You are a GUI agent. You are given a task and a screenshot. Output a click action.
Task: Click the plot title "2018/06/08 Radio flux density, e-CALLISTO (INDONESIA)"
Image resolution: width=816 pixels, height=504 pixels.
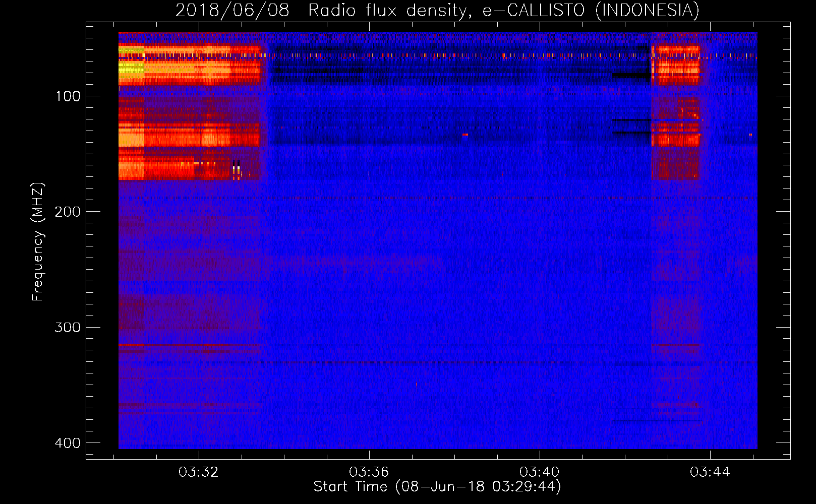(437, 10)
